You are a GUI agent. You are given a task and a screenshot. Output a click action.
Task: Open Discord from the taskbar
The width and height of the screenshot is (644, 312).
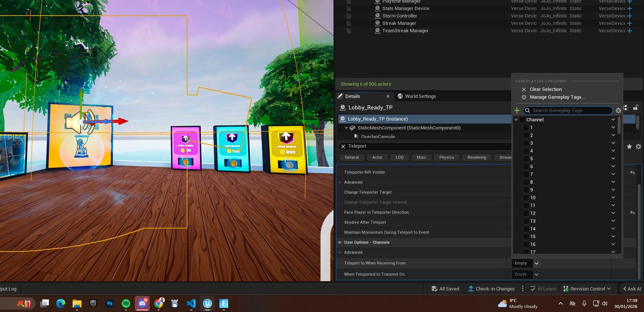[143, 303]
